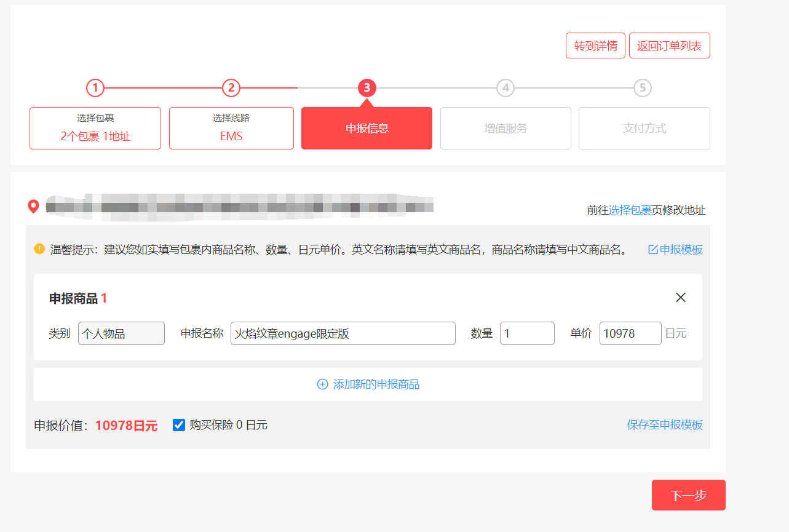Click the yellow warning tip icon

click(x=39, y=249)
